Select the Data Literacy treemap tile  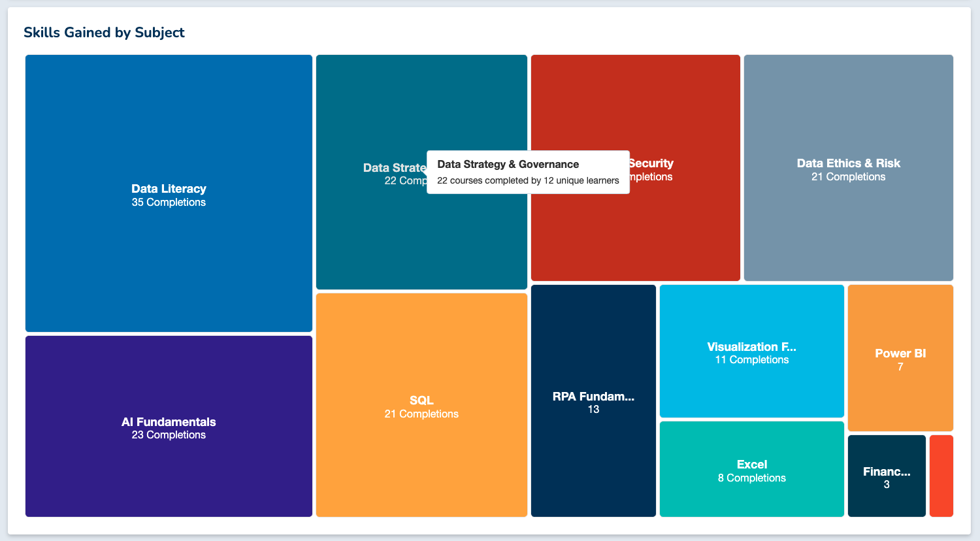(169, 193)
